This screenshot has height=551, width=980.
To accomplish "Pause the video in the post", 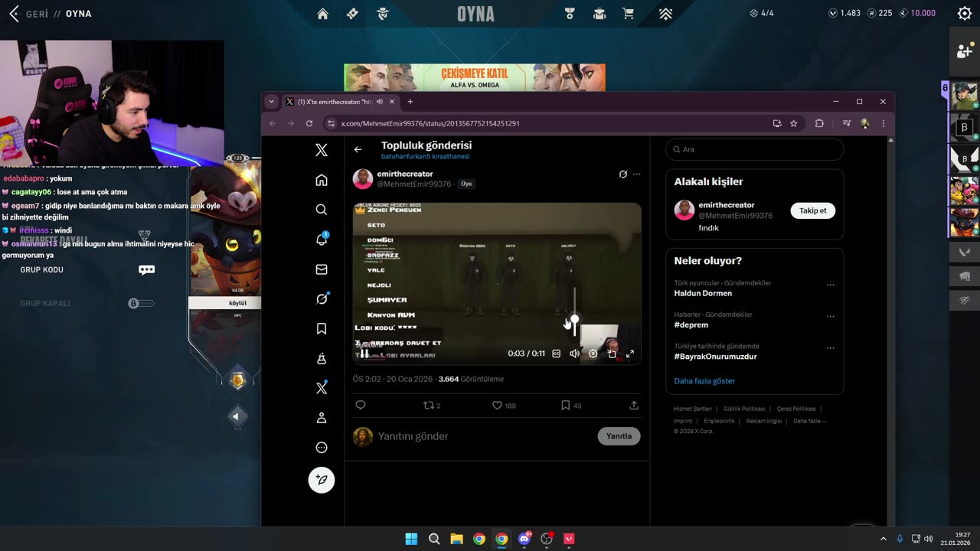I will coord(364,354).
